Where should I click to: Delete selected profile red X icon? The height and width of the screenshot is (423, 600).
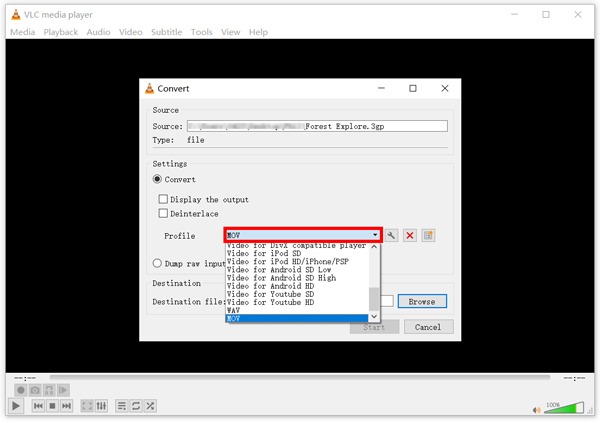click(x=410, y=235)
